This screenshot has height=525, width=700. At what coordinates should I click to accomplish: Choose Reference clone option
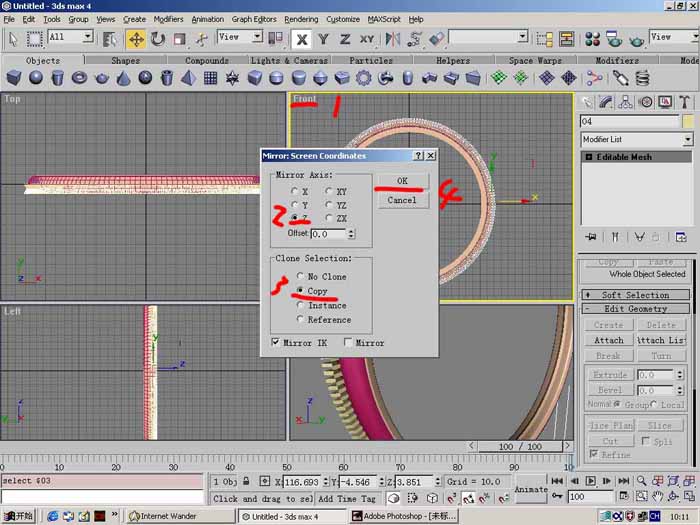pyautogui.click(x=300, y=319)
